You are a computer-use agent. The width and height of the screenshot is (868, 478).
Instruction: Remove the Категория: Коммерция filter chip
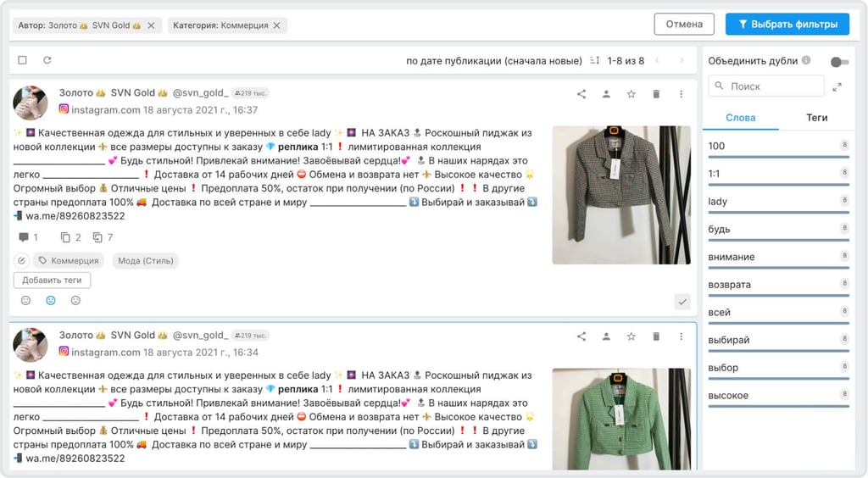[x=277, y=25]
